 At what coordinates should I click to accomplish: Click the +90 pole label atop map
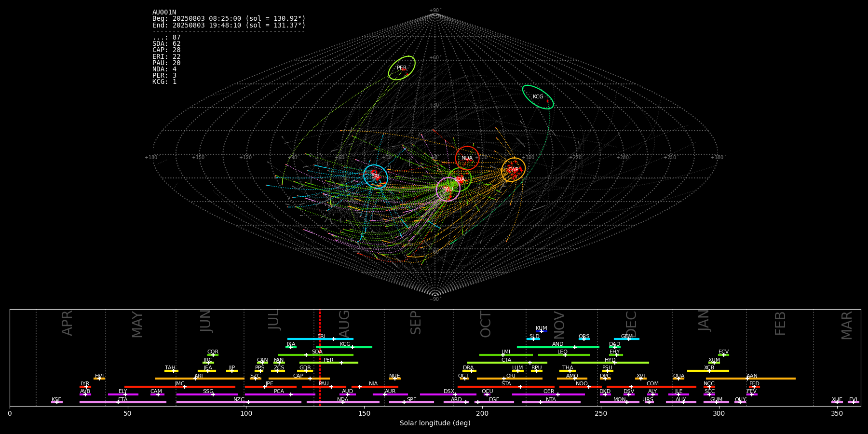(x=435, y=11)
